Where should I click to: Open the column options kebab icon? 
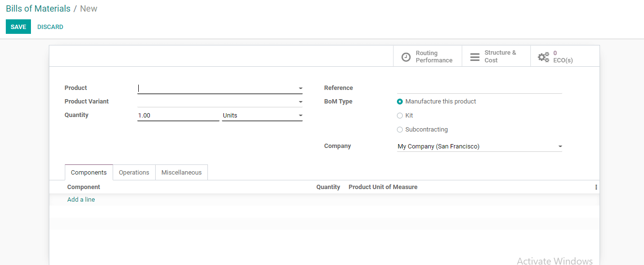pos(596,187)
